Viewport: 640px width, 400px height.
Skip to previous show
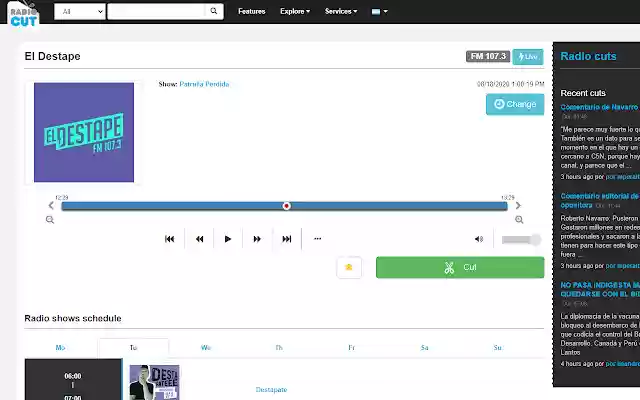pyautogui.click(x=170, y=239)
